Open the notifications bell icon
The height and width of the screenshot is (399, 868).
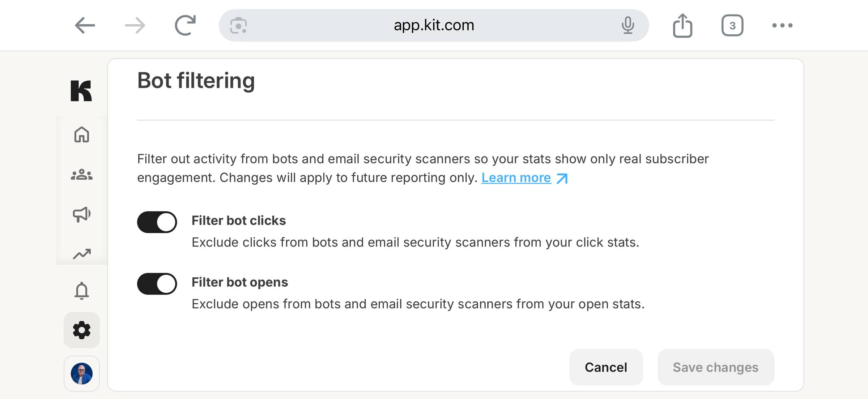pos(82,291)
